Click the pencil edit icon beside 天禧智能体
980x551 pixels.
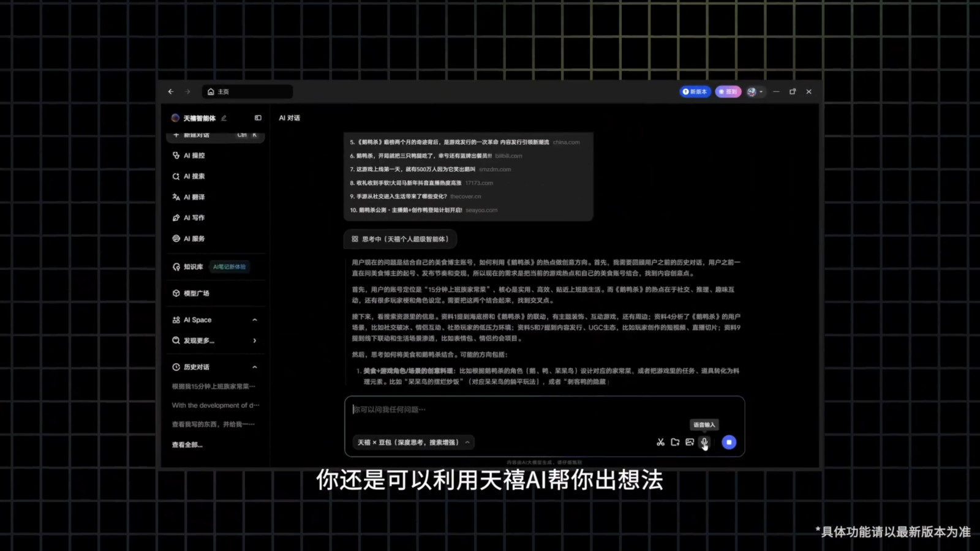point(224,118)
